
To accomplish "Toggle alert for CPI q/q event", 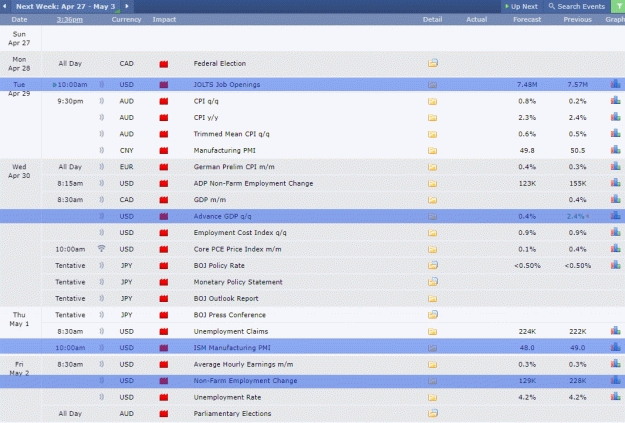I will click(102, 101).
